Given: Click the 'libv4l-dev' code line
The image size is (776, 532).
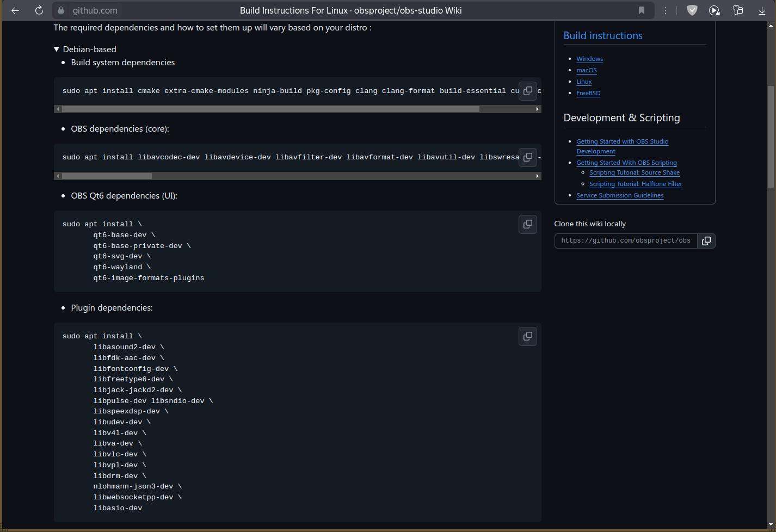Looking at the screenshot, I should (120, 433).
